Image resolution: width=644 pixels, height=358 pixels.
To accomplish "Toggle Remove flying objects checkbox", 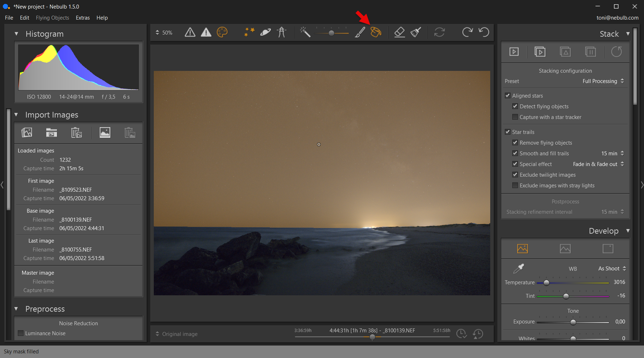I will click(515, 142).
